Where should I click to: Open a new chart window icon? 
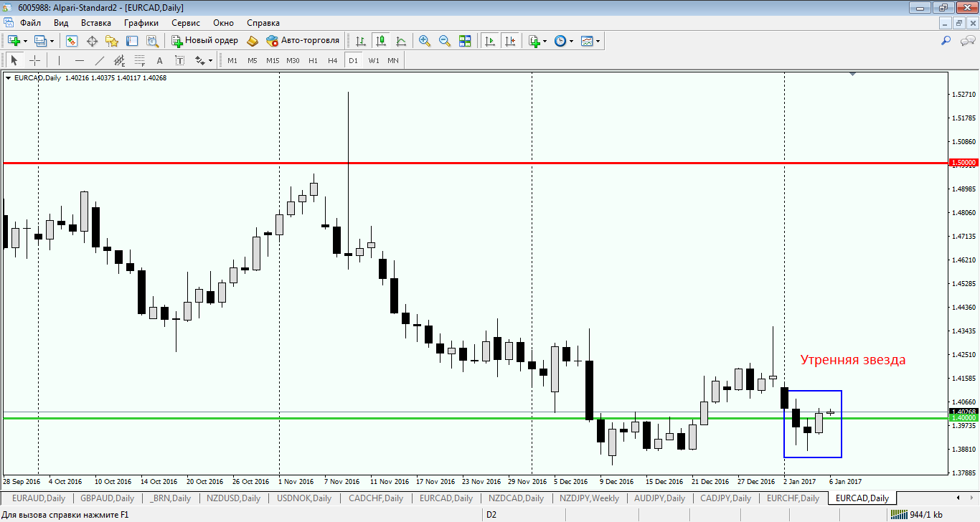pyautogui.click(x=14, y=41)
